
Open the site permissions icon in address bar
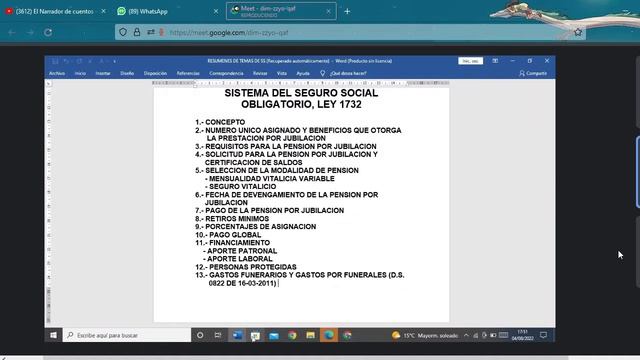[151, 32]
